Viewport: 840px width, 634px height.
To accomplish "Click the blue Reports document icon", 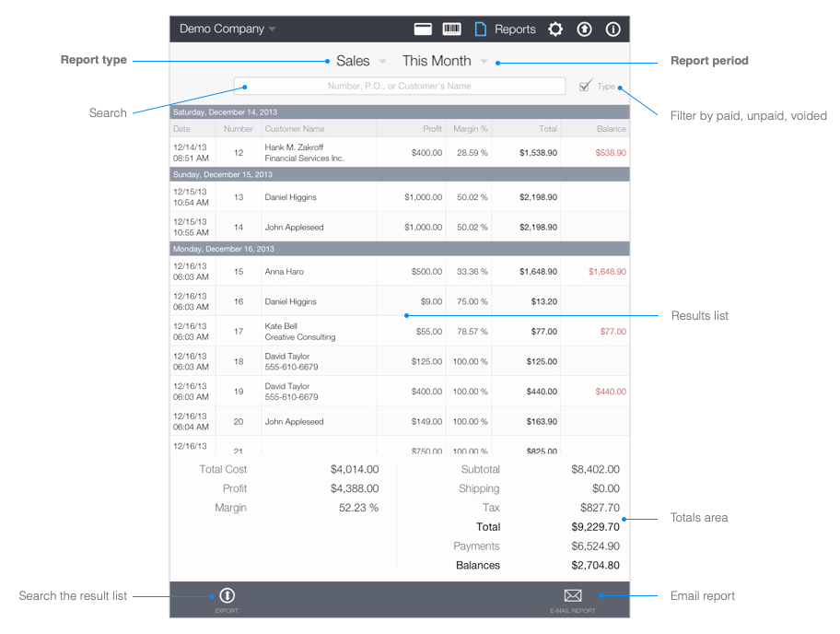I will pyautogui.click(x=480, y=29).
